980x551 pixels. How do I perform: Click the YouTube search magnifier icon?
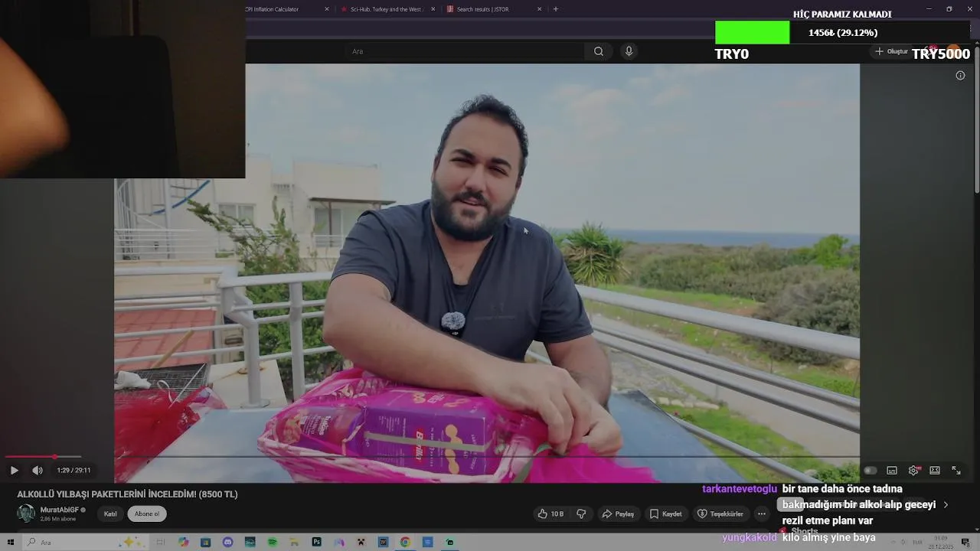(x=599, y=51)
